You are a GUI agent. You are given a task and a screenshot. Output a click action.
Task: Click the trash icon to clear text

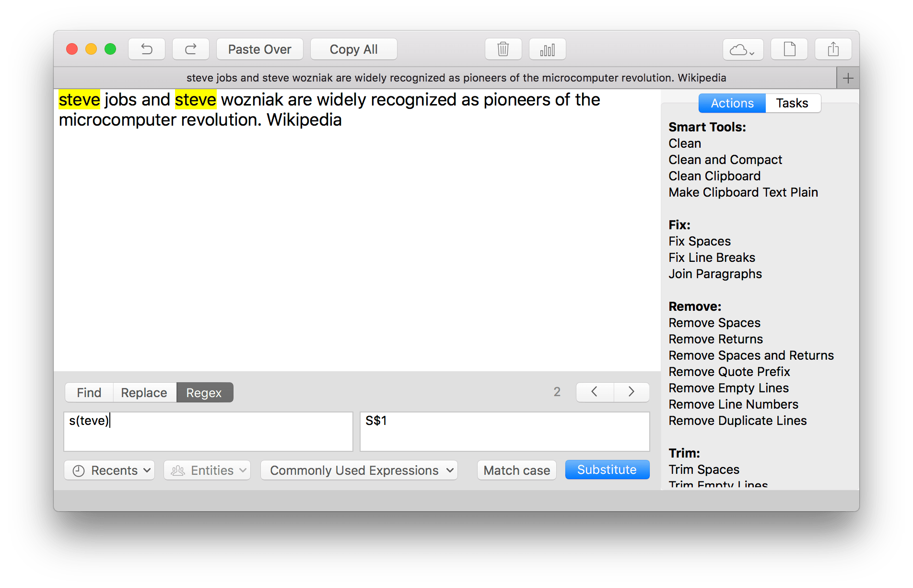coord(503,49)
